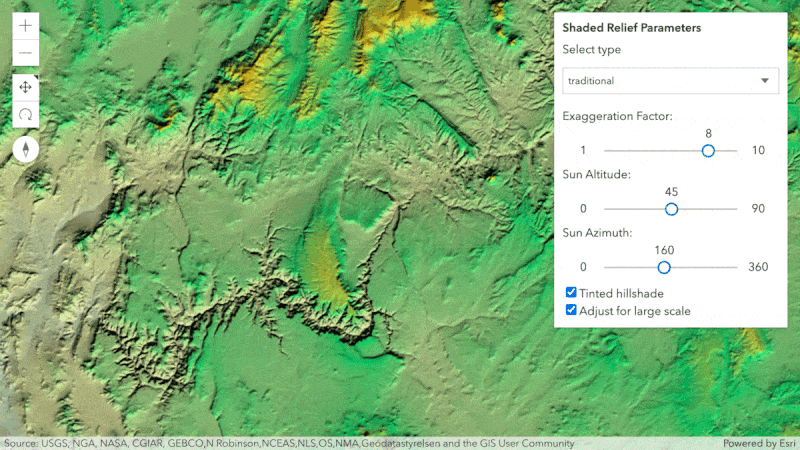800x450 pixels.
Task: Click the 'traditional' type select box
Action: tap(670, 81)
